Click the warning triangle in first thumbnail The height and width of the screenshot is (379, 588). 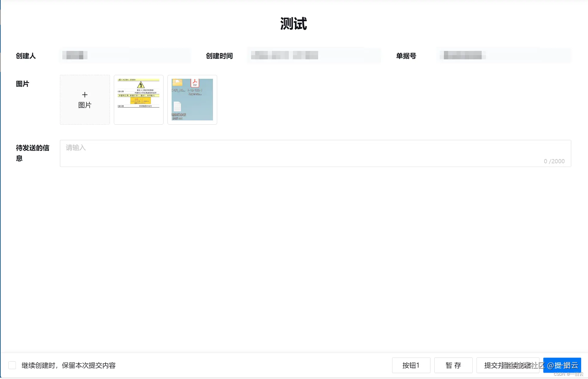(x=140, y=85)
